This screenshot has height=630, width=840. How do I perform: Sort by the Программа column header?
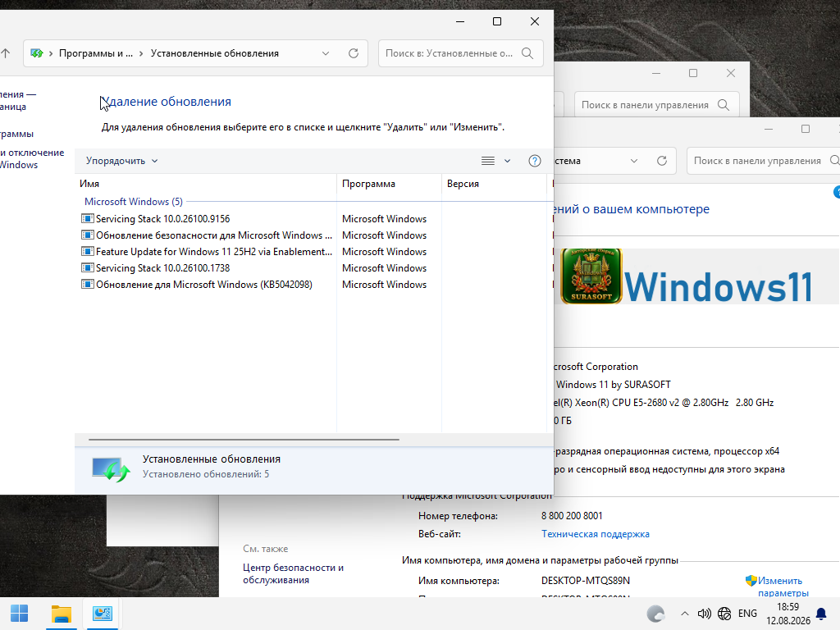point(389,184)
